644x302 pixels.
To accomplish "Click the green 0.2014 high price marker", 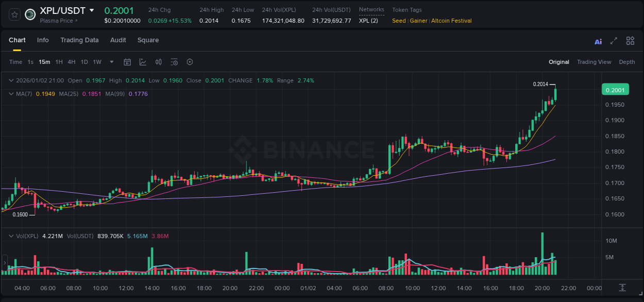I will [x=540, y=83].
